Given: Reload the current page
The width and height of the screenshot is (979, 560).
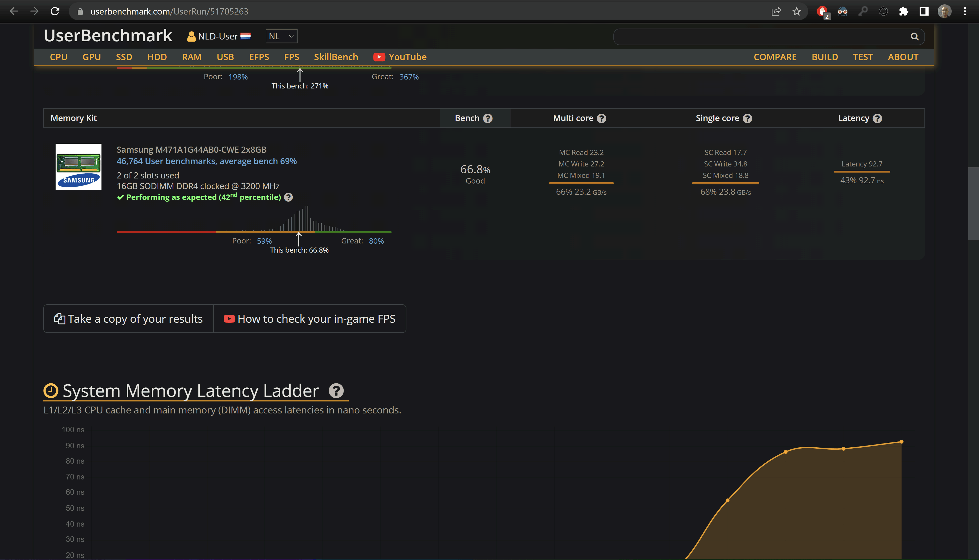Looking at the screenshot, I should pos(55,11).
